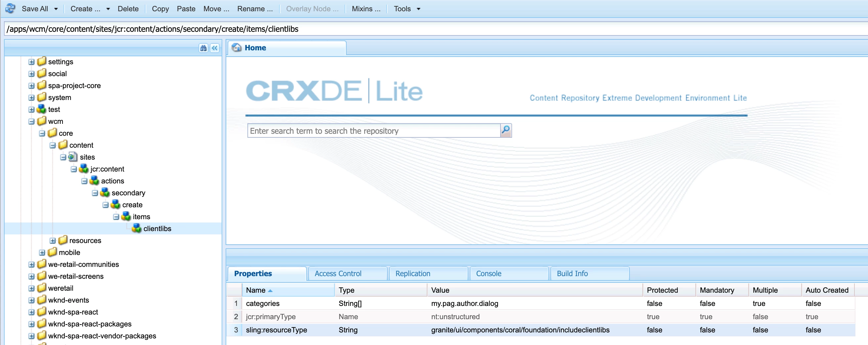Image resolution: width=868 pixels, height=345 pixels.
Task: Expand the resources folder node
Action: point(53,240)
